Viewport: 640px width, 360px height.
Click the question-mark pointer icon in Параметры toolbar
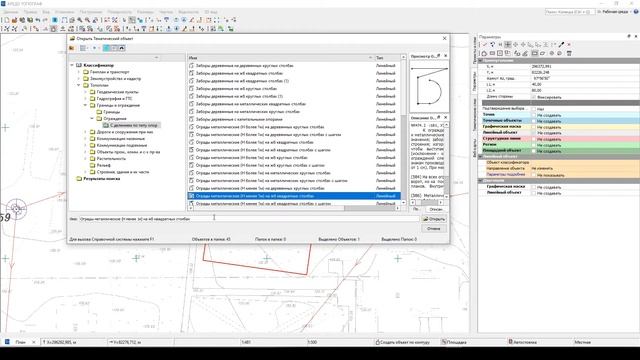pos(492,44)
